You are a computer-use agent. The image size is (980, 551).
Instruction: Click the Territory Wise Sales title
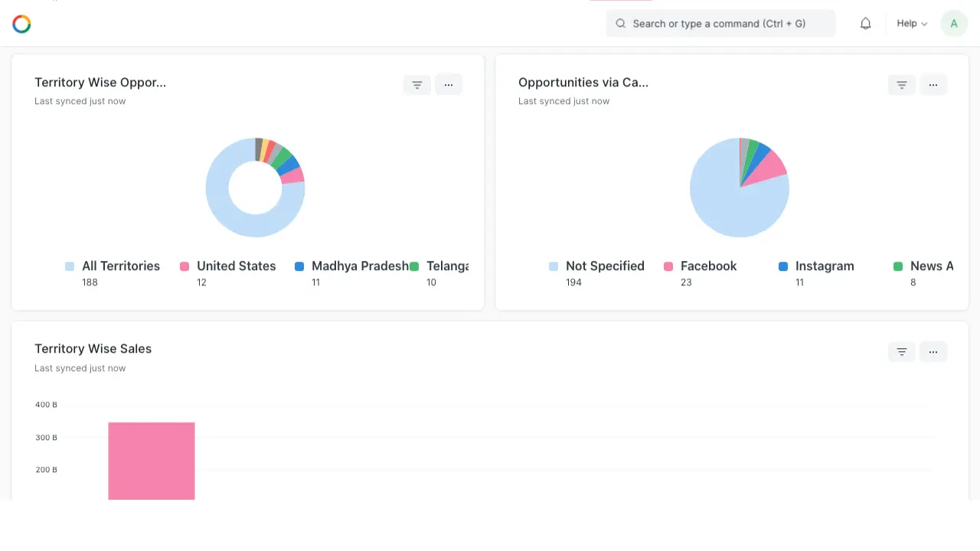click(x=93, y=348)
